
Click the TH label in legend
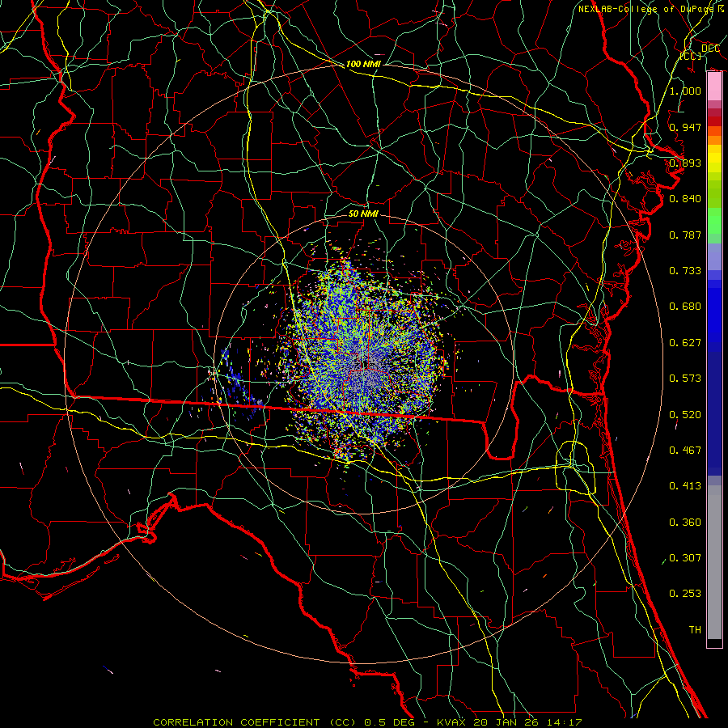tap(695, 630)
